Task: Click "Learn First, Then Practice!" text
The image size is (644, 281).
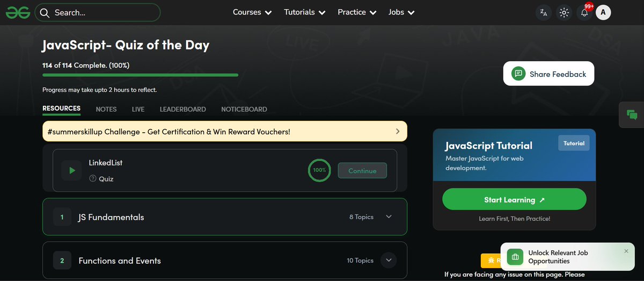Action: 514,219
